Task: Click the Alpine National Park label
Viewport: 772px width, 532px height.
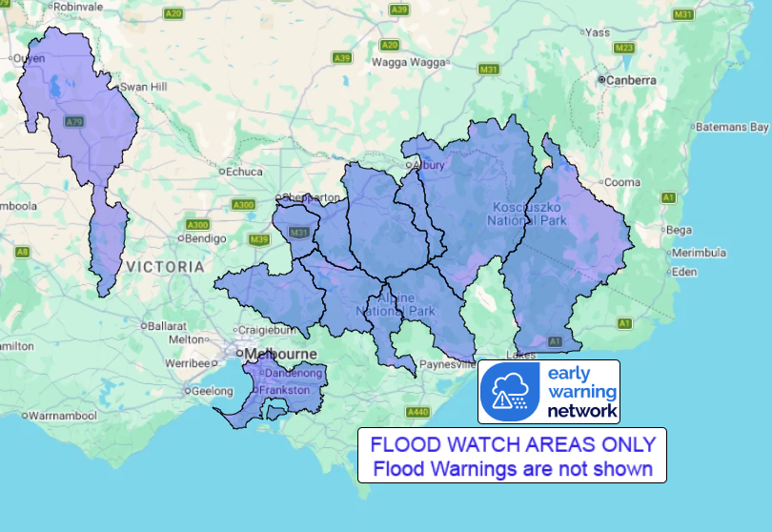Action: click(396, 304)
